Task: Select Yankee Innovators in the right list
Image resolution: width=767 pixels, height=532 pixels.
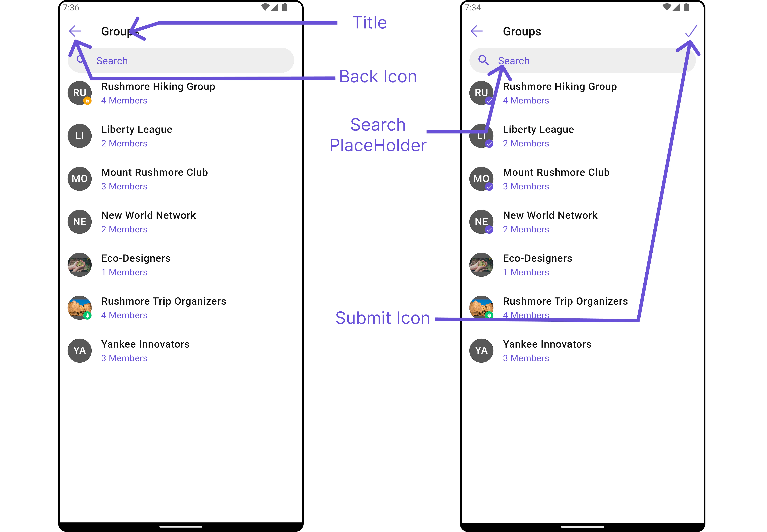Action: [582, 351]
